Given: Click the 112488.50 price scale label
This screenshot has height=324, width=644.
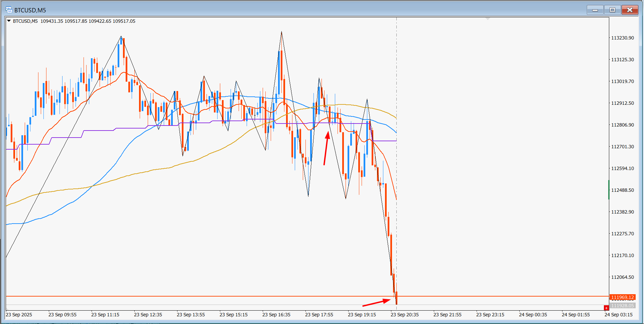Looking at the screenshot, I should (622, 190).
